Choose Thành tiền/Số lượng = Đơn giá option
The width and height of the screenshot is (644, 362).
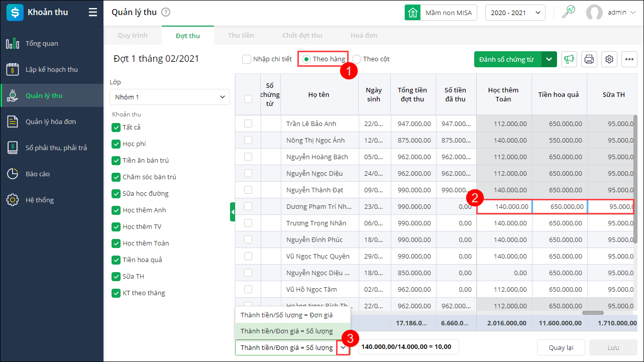pos(286,315)
